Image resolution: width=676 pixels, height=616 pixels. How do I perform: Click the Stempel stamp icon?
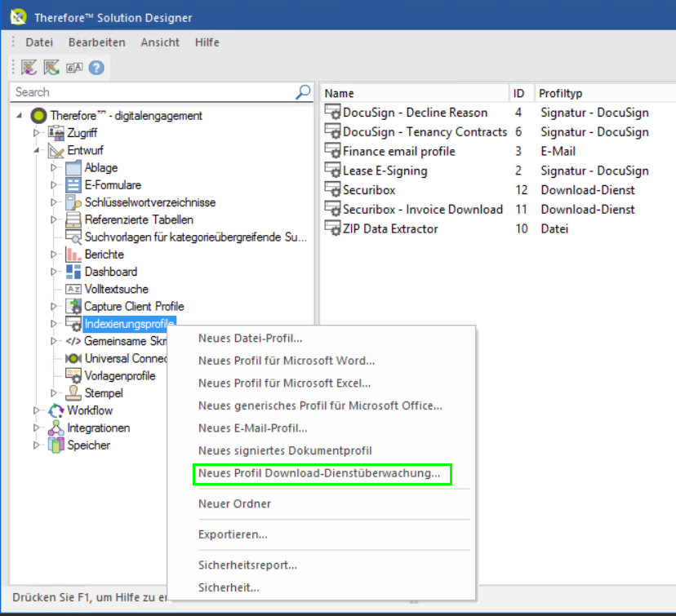click(73, 393)
